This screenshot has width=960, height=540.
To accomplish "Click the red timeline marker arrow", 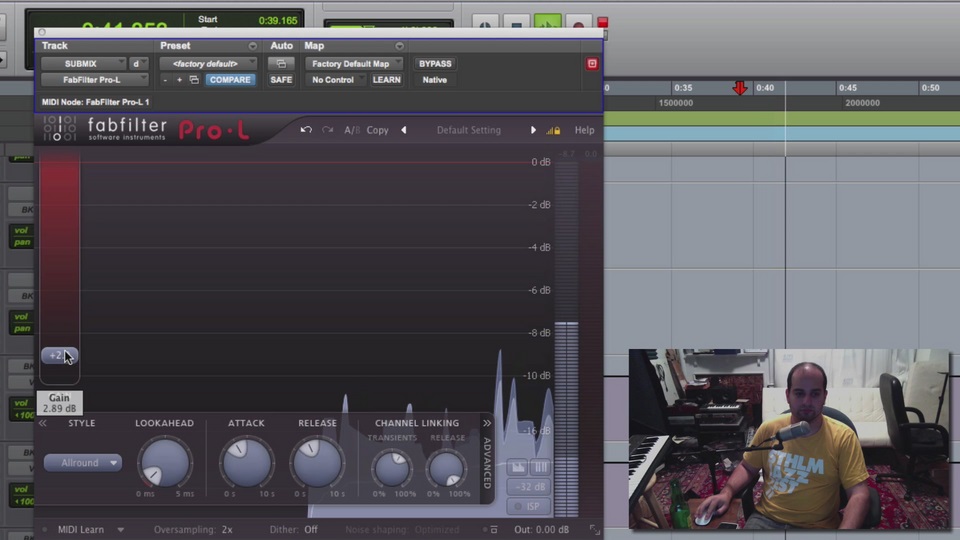I will [x=740, y=89].
